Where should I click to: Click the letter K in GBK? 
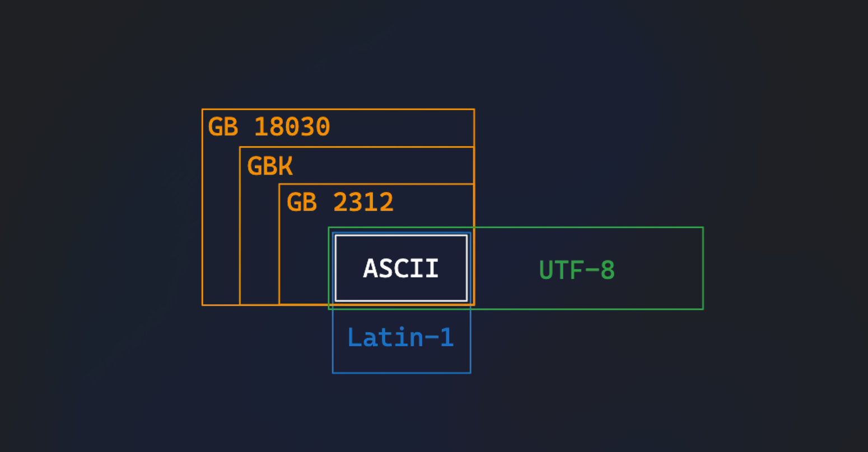pyautogui.click(x=286, y=166)
